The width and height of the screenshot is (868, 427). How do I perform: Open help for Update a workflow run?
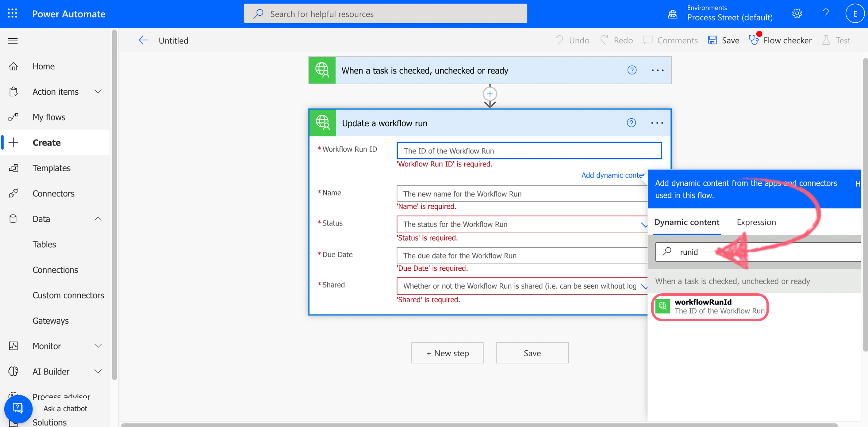pyautogui.click(x=631, y=123)
